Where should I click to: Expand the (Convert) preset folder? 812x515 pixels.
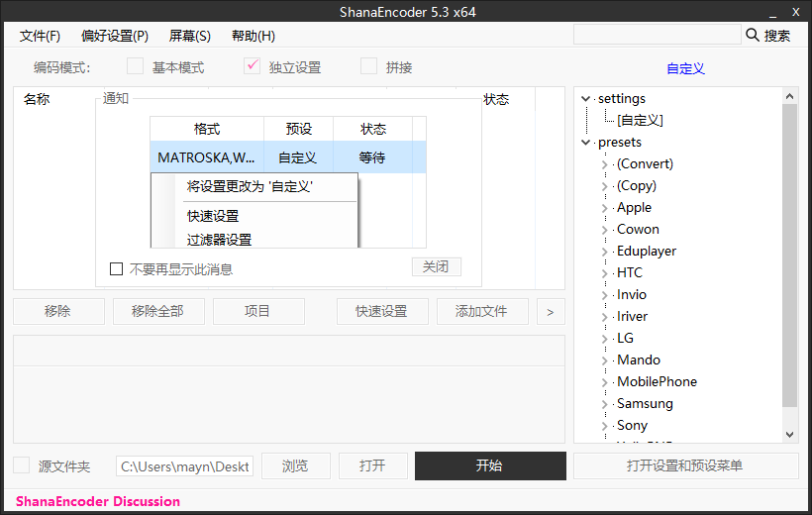coord(604,164)
